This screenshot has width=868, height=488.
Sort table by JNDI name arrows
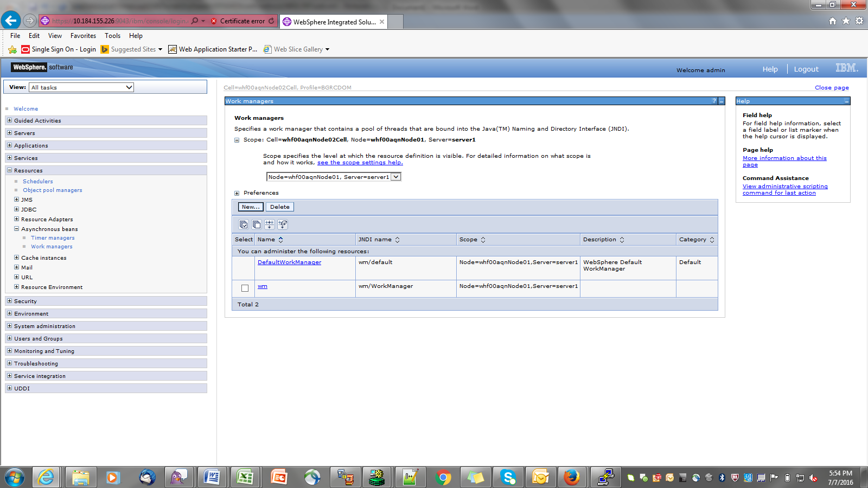397,240
